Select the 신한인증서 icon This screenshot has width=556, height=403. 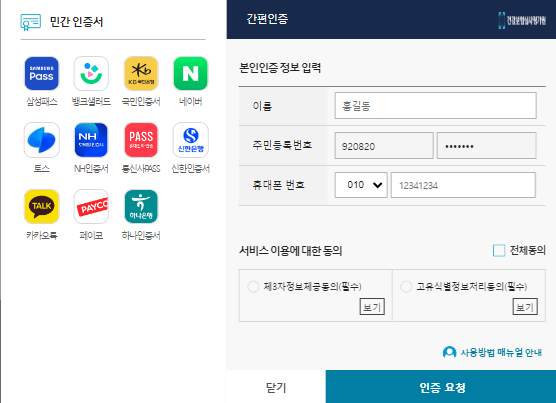[190, 140]
